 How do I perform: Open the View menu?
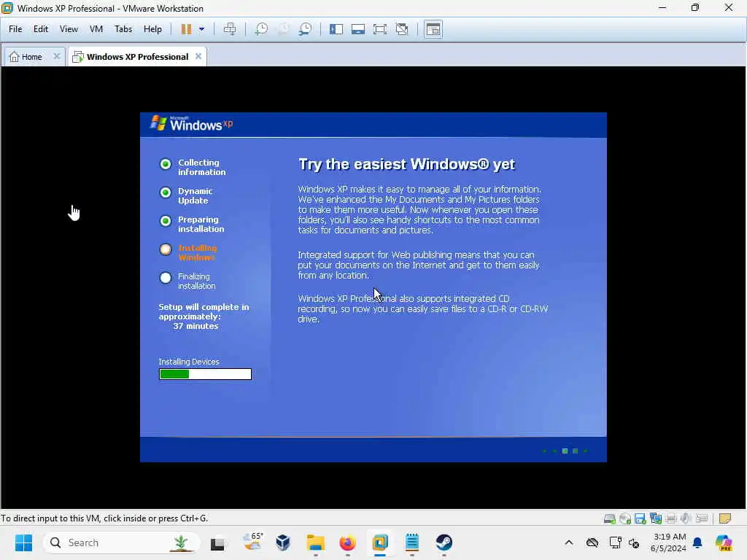click(69, 29)
